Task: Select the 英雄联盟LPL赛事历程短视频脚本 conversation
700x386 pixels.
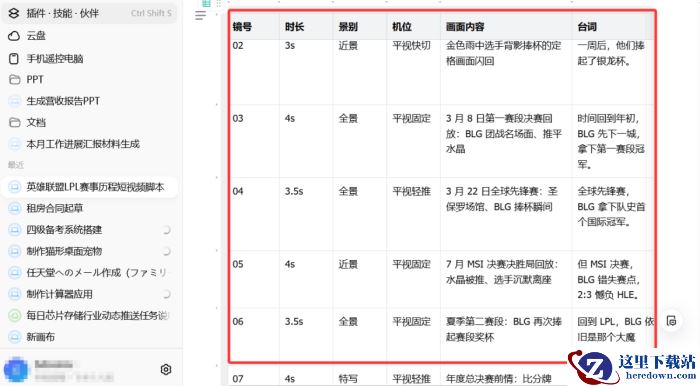Action: pos(89,187)
